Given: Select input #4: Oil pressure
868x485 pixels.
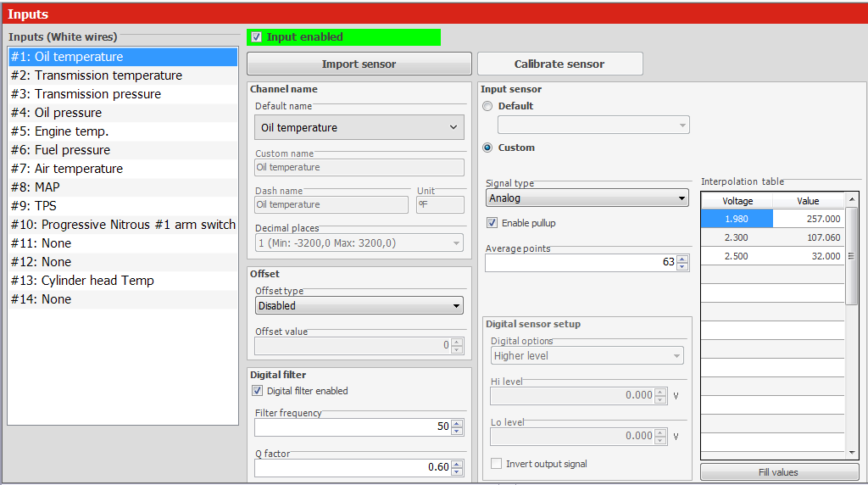Looking at the screenshot, I should [68, 113].
